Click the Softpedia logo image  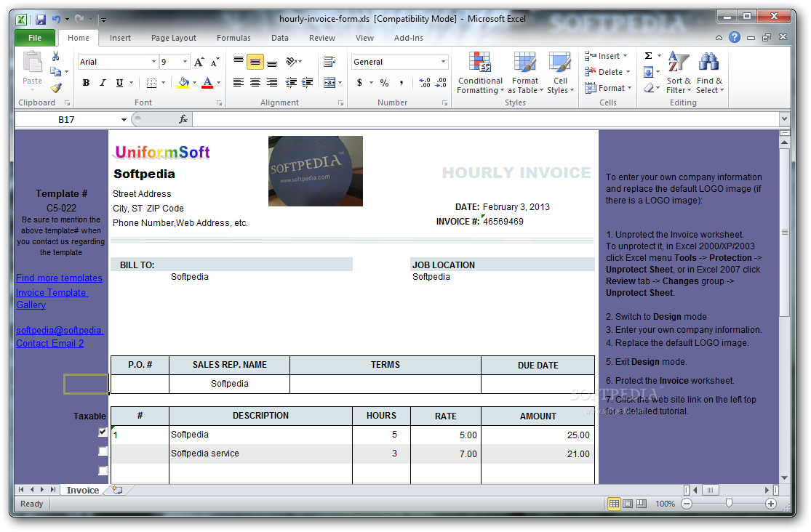[316, 171]
